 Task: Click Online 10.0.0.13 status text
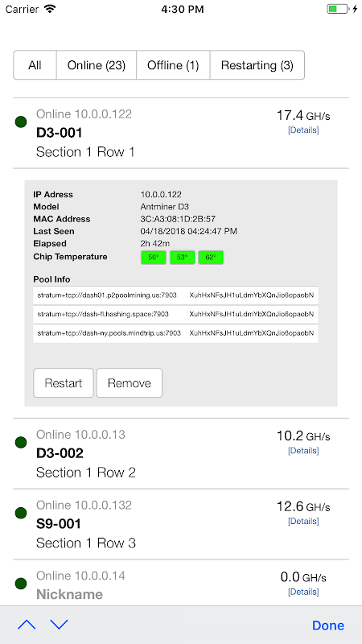(x=81, y=434)
